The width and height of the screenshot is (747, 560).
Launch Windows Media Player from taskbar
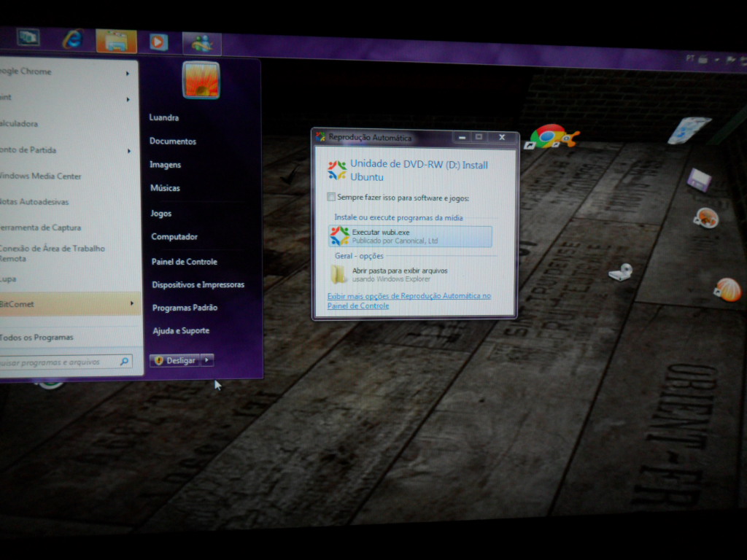158,42
